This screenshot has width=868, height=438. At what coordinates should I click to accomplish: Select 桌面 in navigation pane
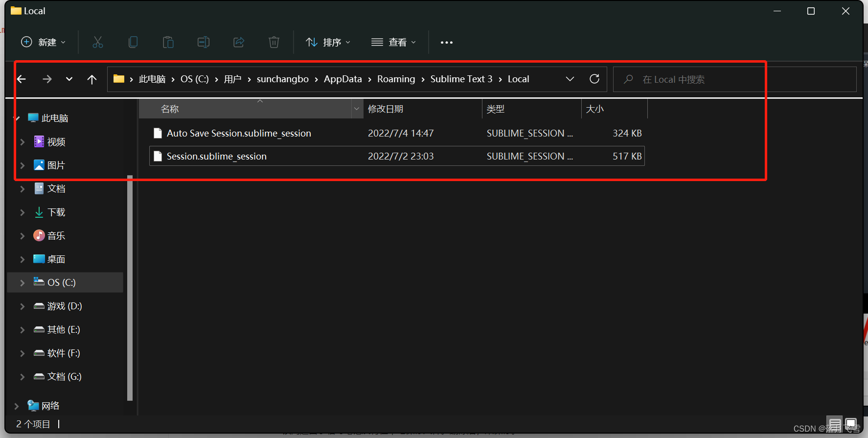pos(56,259)
